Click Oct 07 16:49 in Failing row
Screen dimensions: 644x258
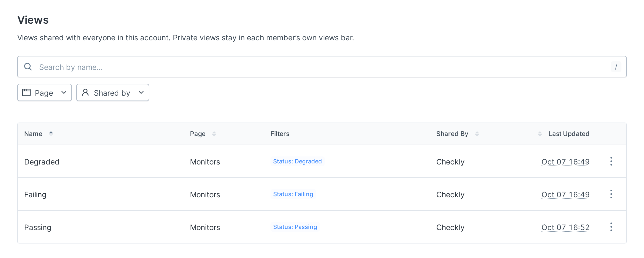[565, 195]
